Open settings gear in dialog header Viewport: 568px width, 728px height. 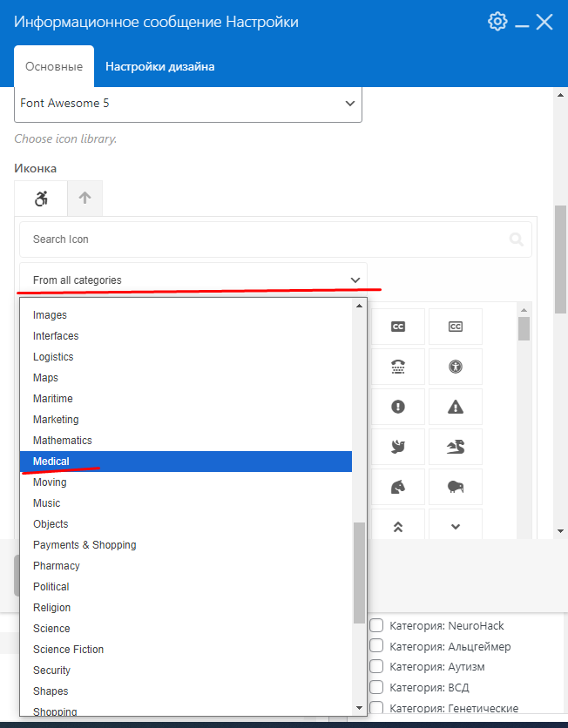[x=497, y=22]
